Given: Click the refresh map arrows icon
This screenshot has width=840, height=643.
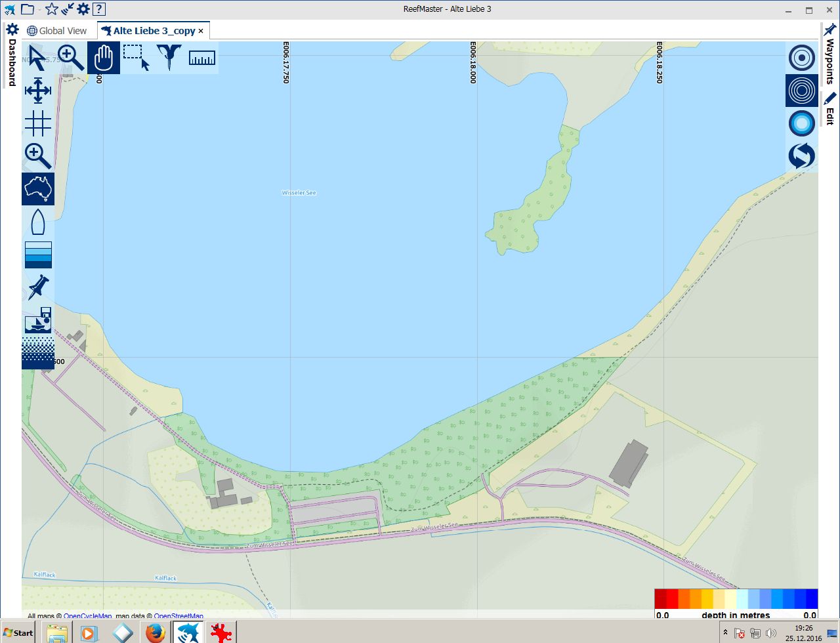Looking at the screenshot, I should click(x=801, y=156).
